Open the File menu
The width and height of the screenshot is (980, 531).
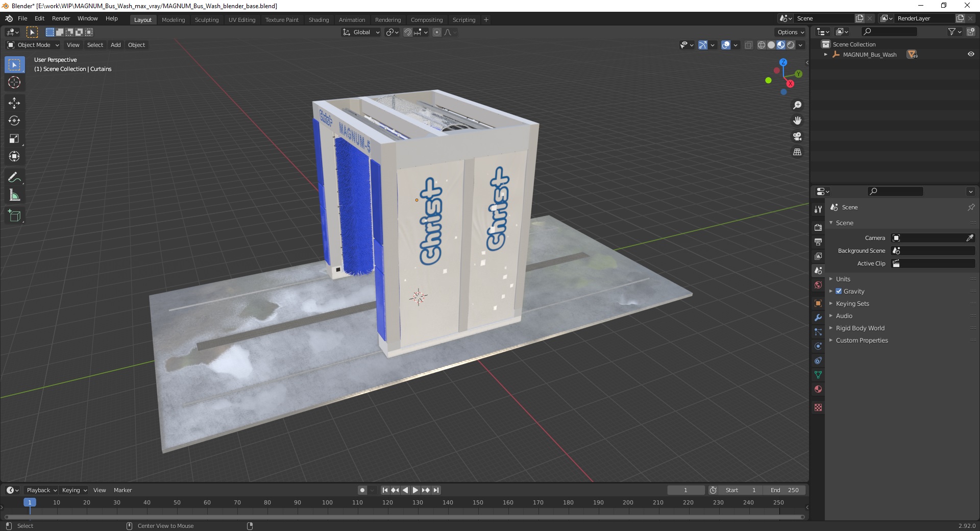(x=22, y=18)
